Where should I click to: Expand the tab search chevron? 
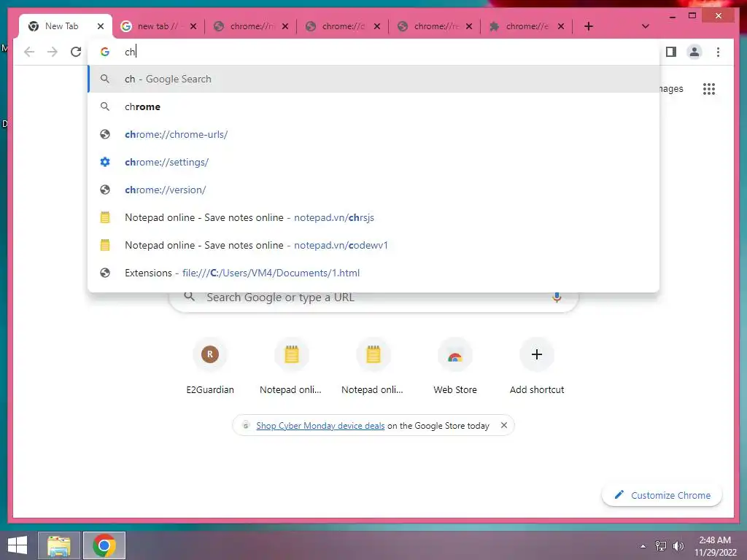pyautogui.click(x=645, y=26)
